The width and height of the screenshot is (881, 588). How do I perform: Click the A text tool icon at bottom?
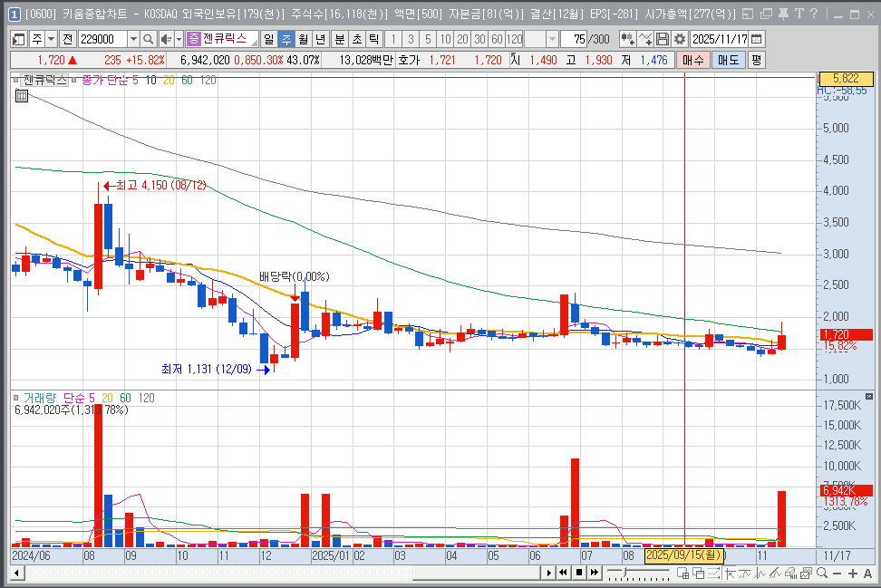pyautogui.click(x=868, y=574)
